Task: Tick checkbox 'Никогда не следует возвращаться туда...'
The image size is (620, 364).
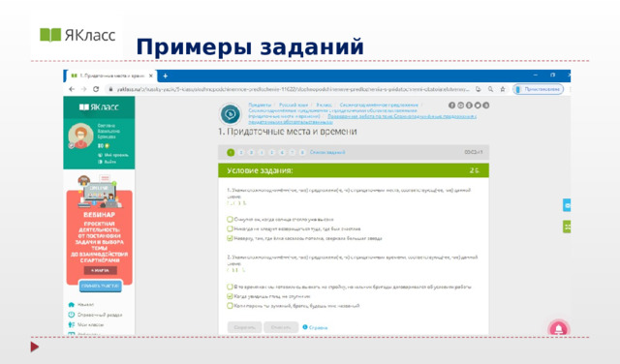Action: pos(230,228)
